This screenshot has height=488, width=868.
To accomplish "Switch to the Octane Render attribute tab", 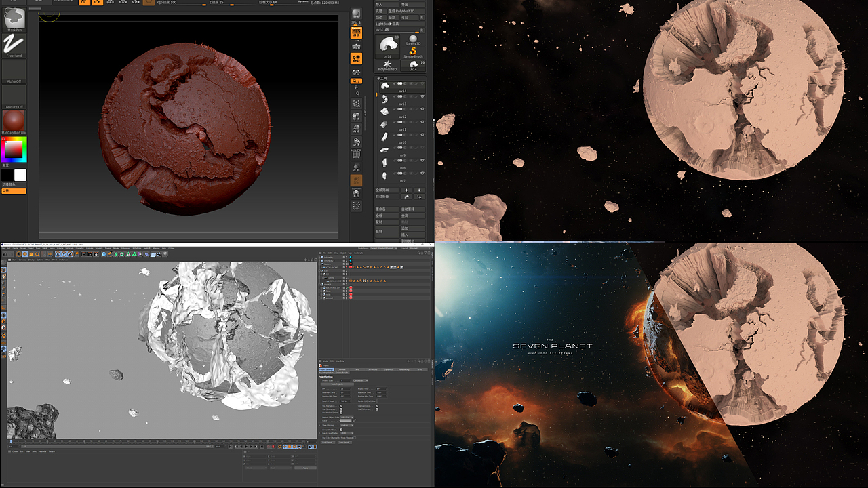I will [342, 373].
